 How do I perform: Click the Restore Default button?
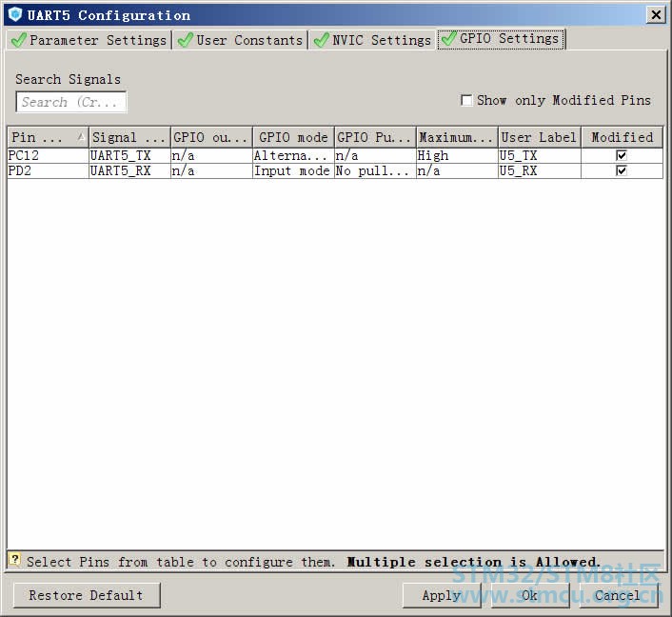(87, 595)
